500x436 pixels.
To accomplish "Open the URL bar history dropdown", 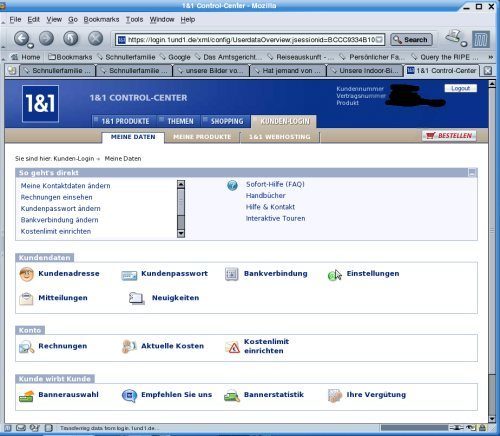I will pyautogui.click(x=379, y=40).
